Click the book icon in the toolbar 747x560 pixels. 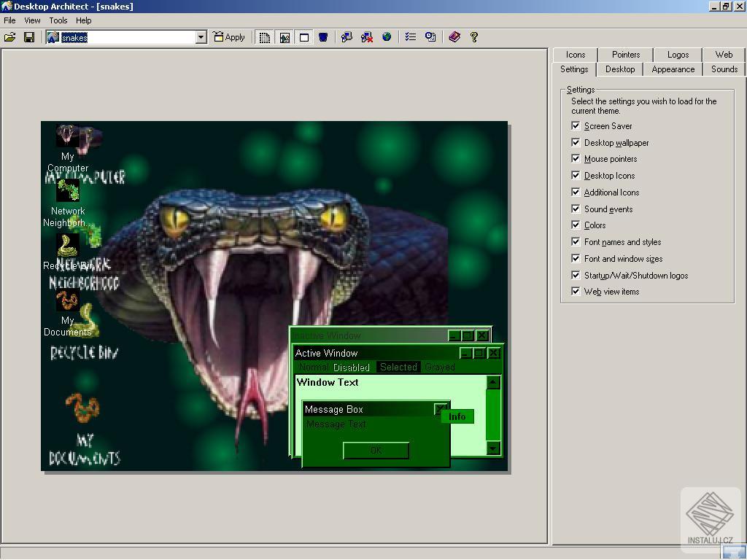[x=454, y=37]
